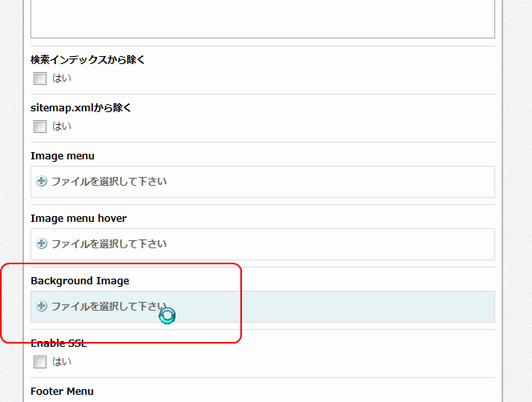The height and width of the screenshot is (402, 532).
Task: Click the はい label under 検索インデックスから除く
Action: 62,78
